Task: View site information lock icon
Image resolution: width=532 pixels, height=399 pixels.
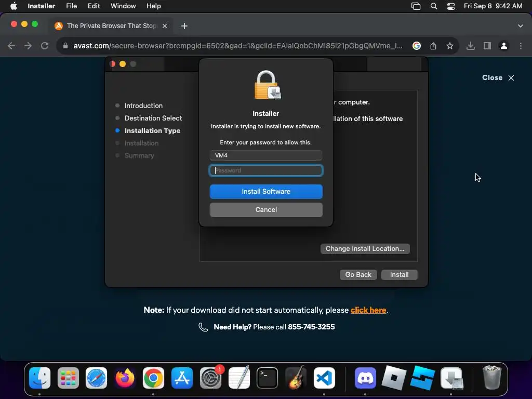Action: pyautogui.click(x=65, y=46)
